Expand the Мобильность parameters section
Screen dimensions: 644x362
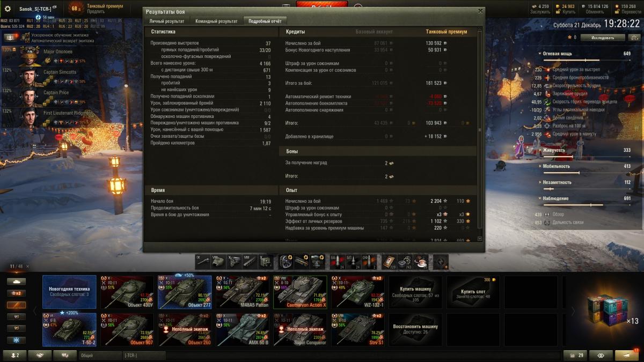point(540,166)
